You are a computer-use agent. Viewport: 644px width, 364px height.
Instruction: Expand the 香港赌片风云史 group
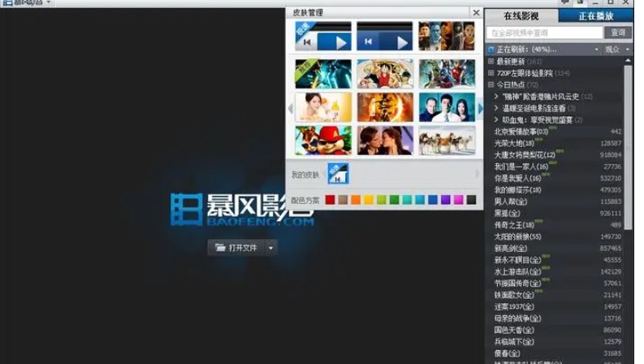pyautogui.click(x=496, y=97)
